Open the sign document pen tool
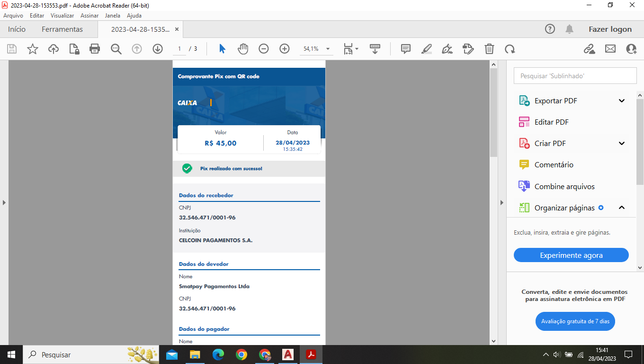Screen dimensions: 644x364 [447, 49]
